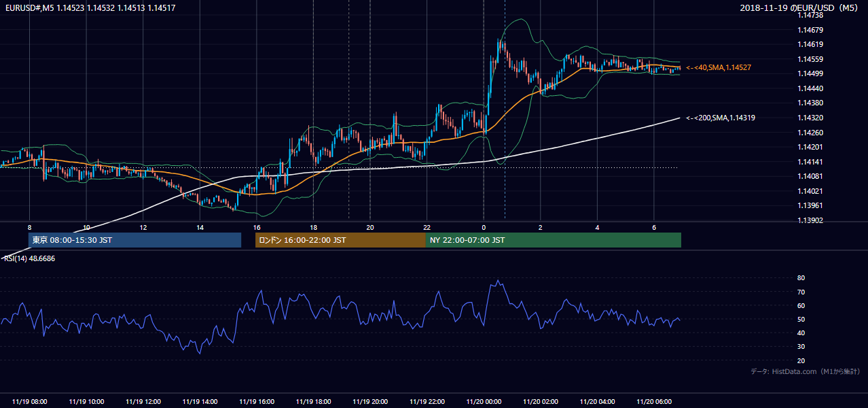Click RSI scale value 50

[801, 319]
